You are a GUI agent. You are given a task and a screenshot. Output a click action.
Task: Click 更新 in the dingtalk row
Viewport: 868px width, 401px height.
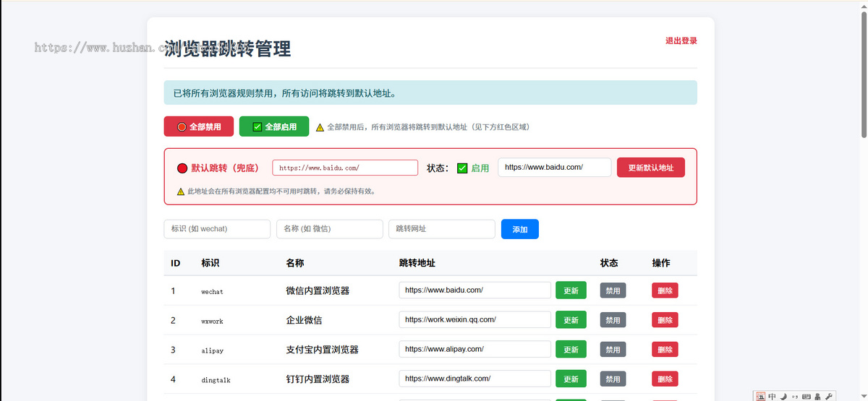(x=571, y=379)
